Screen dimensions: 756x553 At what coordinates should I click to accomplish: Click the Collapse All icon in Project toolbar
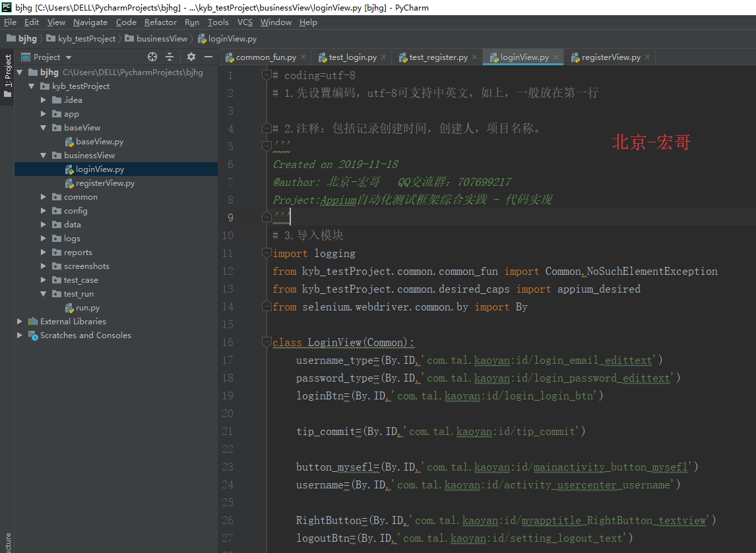pos(170,57)
